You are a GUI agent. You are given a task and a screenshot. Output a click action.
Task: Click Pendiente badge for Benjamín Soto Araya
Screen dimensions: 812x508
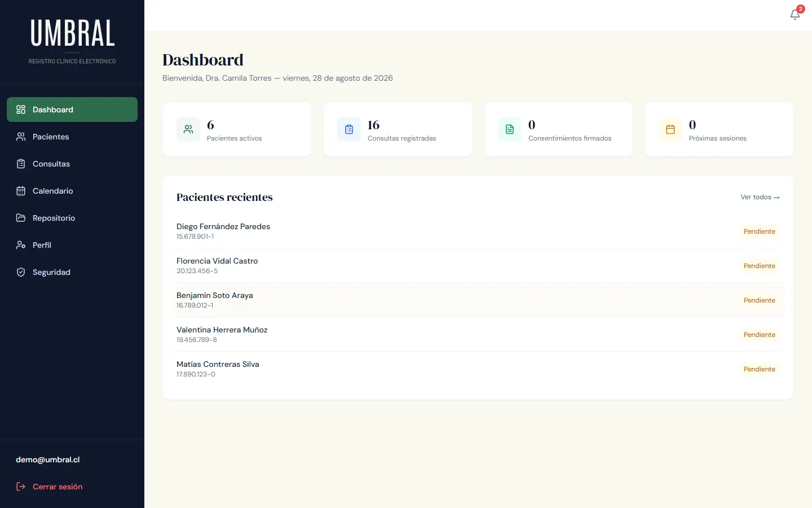[x=760, y=300]
